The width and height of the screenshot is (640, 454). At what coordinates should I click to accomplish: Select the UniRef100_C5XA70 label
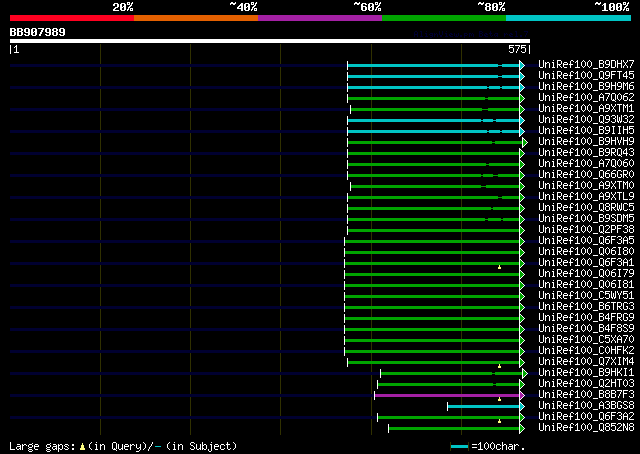(586, 340)
